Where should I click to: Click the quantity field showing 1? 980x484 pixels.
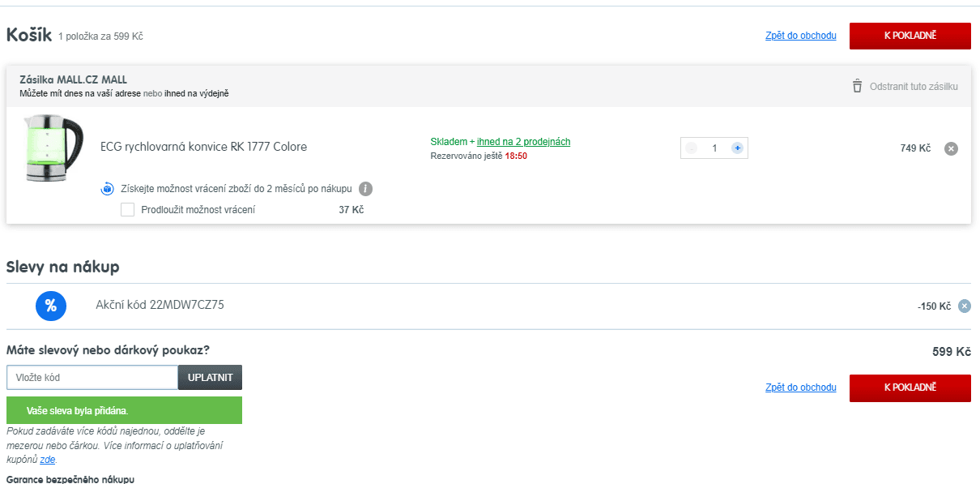[714, 148]
